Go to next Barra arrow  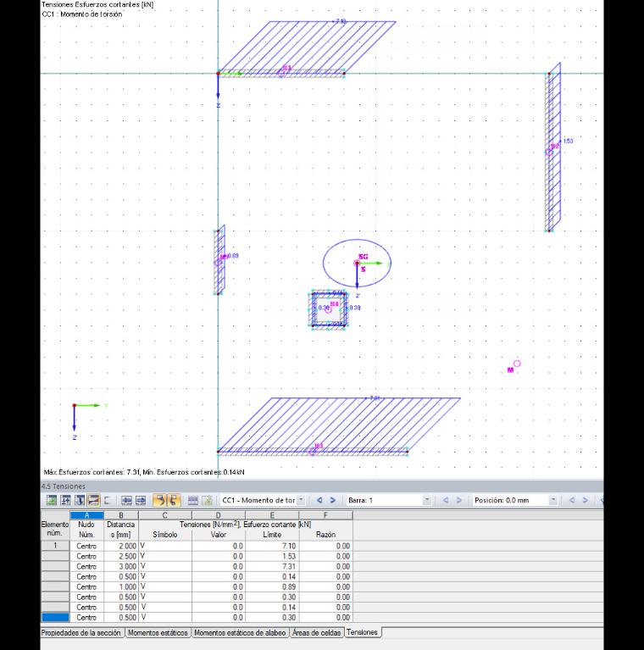(458, 500)
